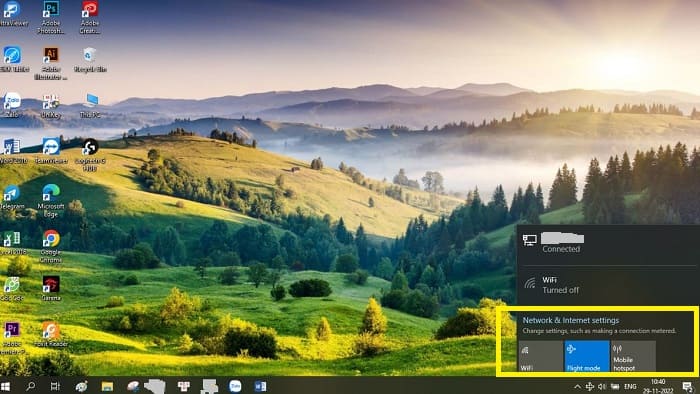Open the Zalo app on taskbar

pos(235,386)
